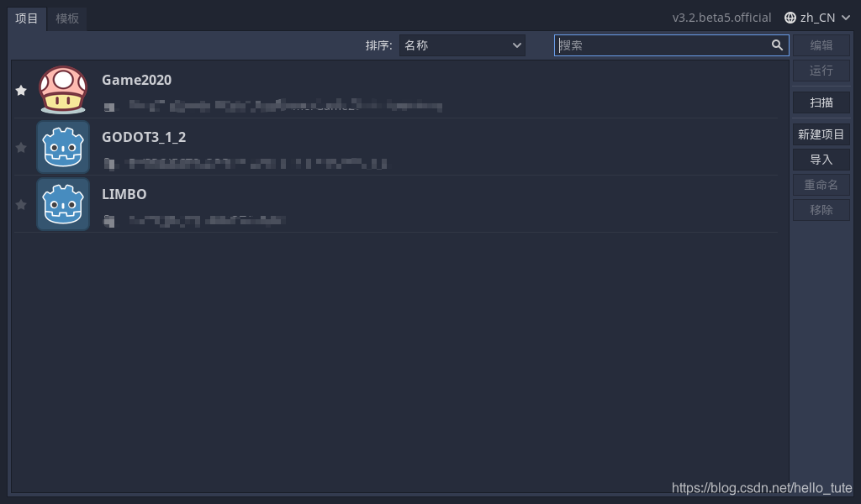Select the GODOT3_1_2 Godot robot icon
The image size is (861, 504).
[x=63, y=147]
